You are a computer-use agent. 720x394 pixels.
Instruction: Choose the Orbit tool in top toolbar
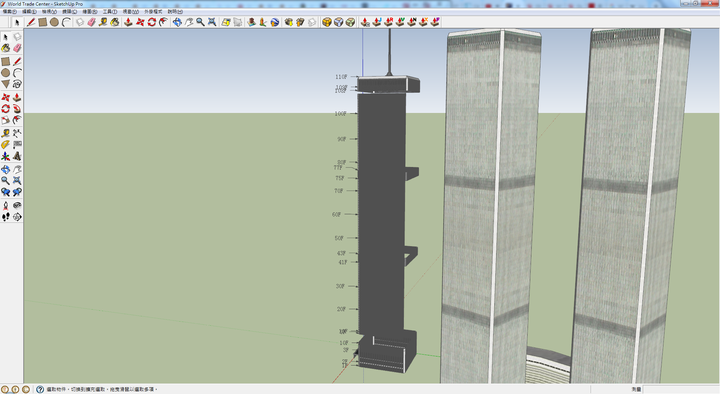click(177, 22)
